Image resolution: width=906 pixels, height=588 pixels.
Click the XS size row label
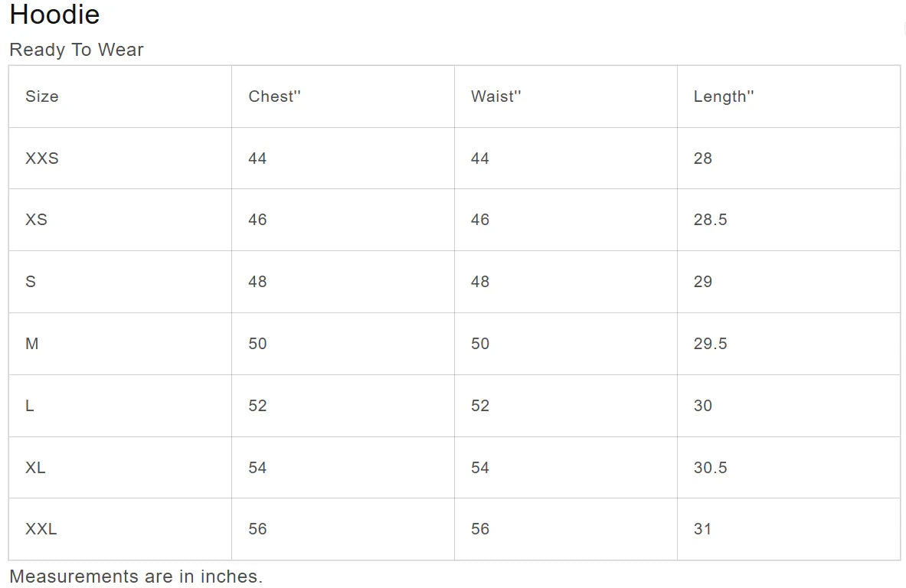pyautogui.click(x=36, y=220)
